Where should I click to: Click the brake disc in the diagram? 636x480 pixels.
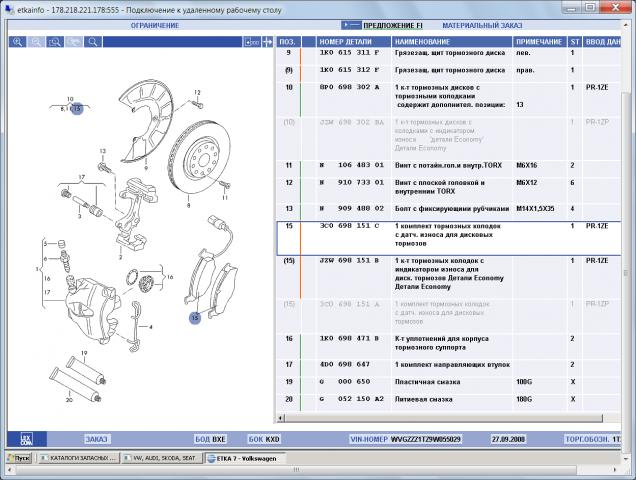click(x=199, y=158)
